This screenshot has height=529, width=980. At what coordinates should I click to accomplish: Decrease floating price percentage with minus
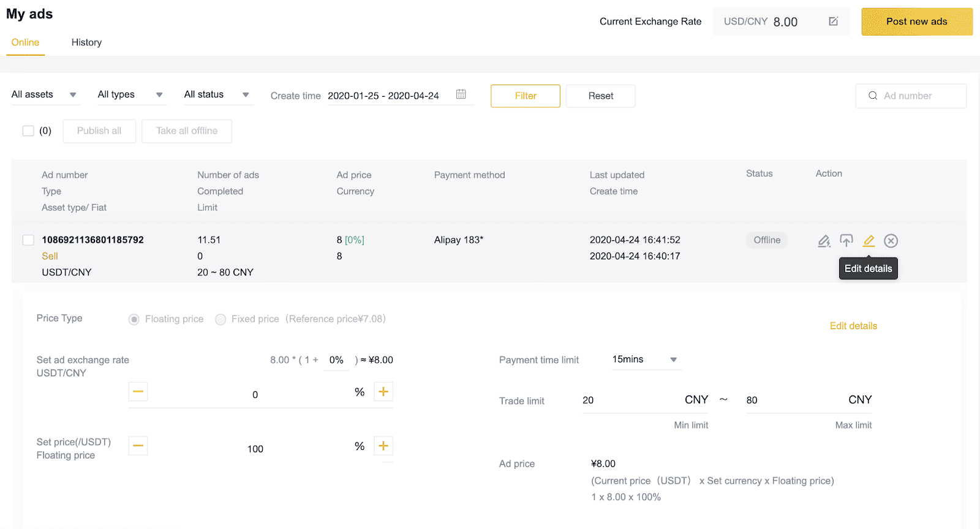pos(138,446)
